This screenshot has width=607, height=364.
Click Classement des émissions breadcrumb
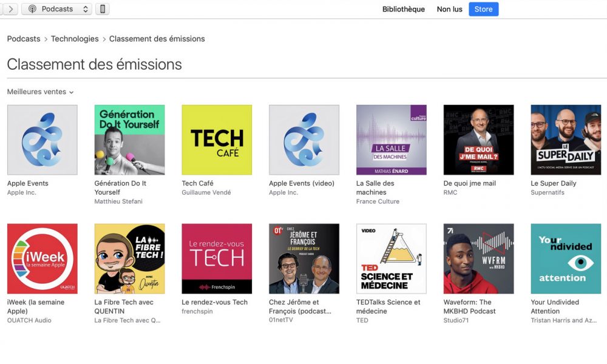tap(157, 39)
